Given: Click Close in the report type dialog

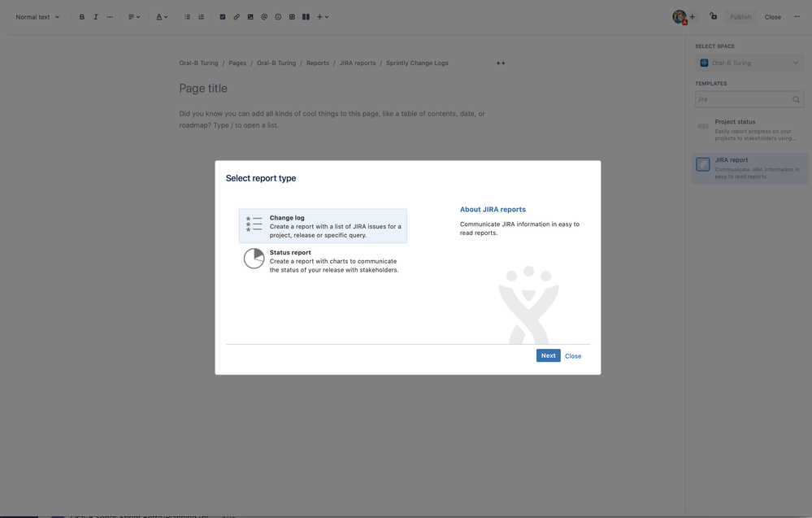Looking at the screenshot, I should 573,356.
